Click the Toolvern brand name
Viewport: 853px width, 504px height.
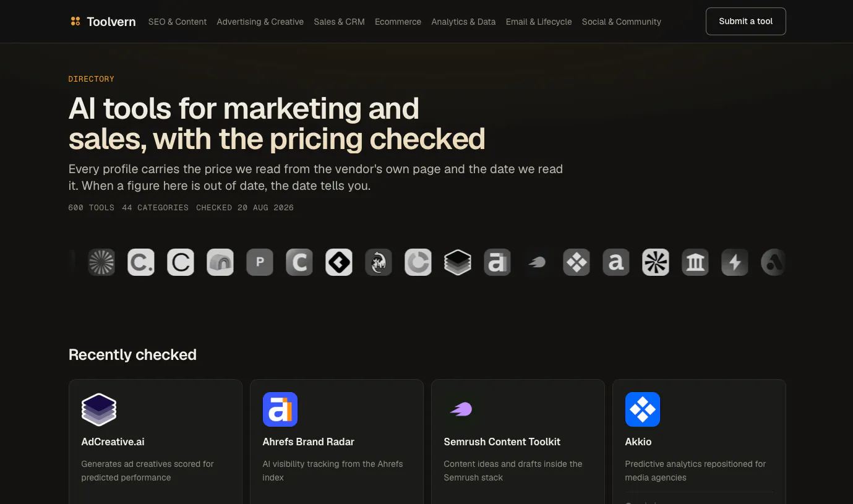[x=111, y=22]
